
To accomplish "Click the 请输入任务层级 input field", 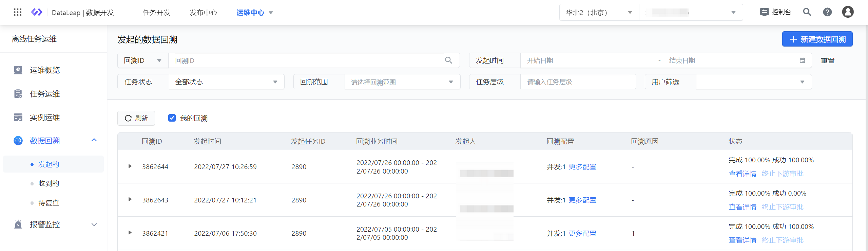I will pyautogui.click(x=578, y=82).
